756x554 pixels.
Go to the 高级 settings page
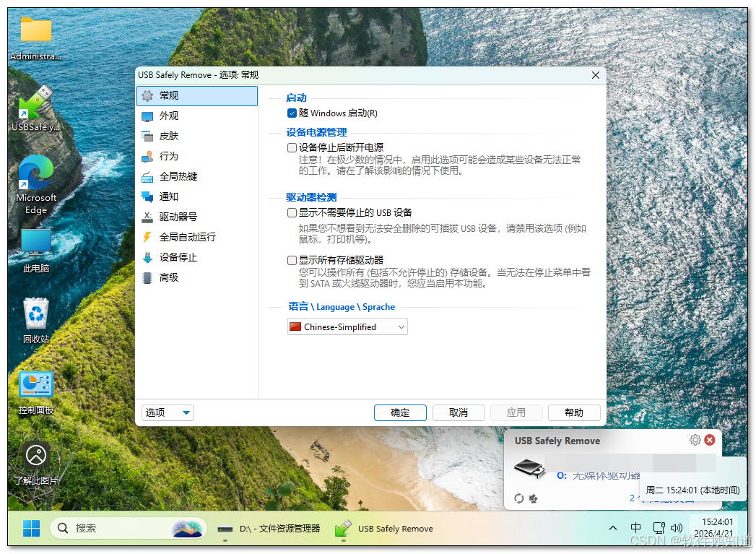point(197,278)
